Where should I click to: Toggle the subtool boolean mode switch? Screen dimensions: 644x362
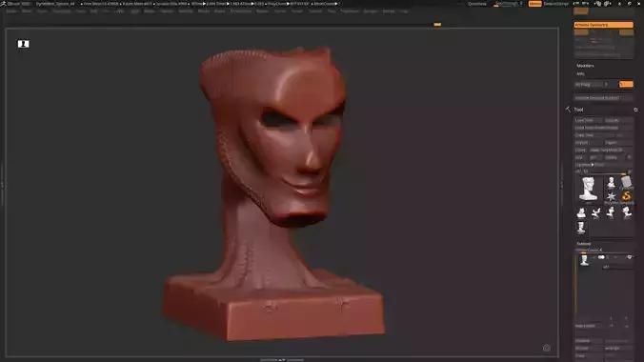(x=601, y=257)
